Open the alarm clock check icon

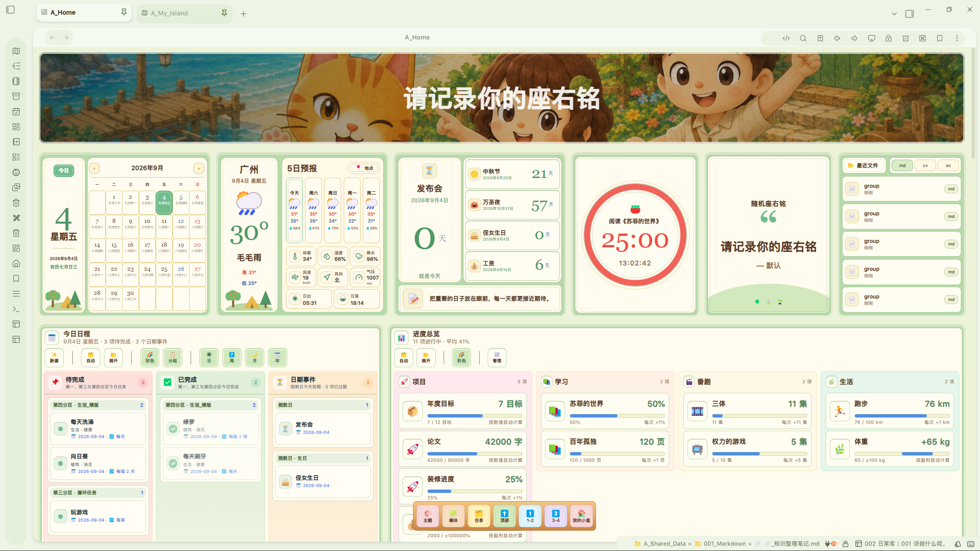pyautogui.click(x=905, y=38)
